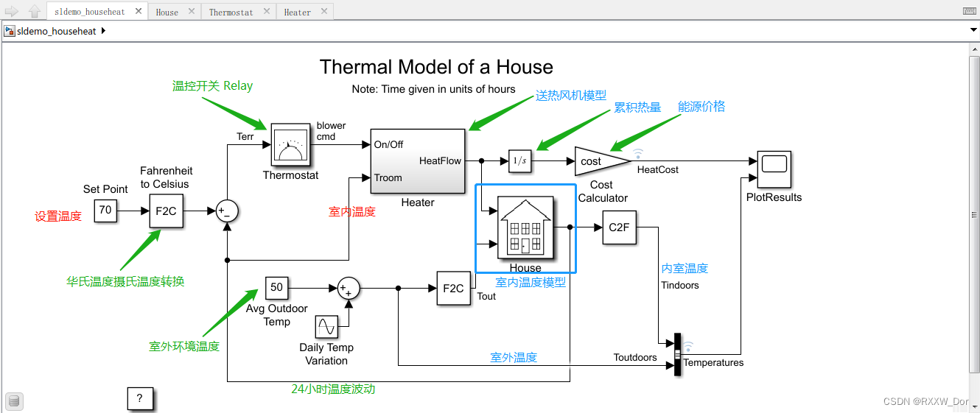Switch to the sldemo_househeat tab
The image size is (980, 413).
[90, 12]
